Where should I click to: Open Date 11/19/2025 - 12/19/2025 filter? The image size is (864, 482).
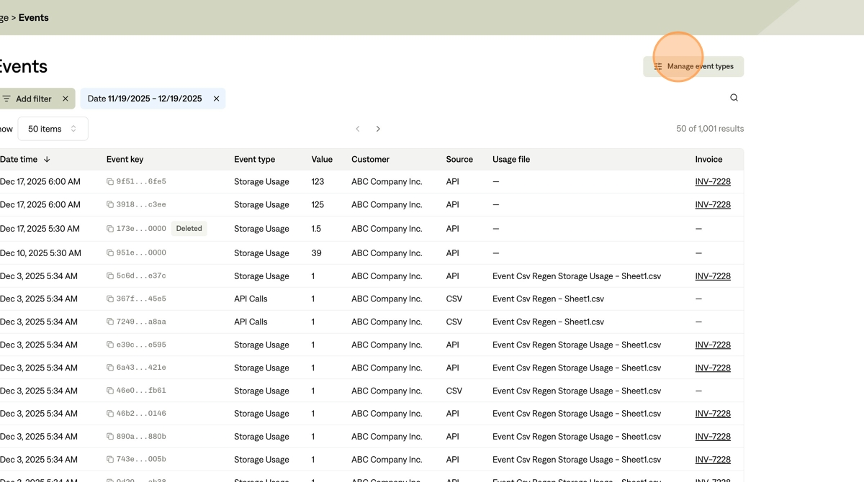[145, 99]
